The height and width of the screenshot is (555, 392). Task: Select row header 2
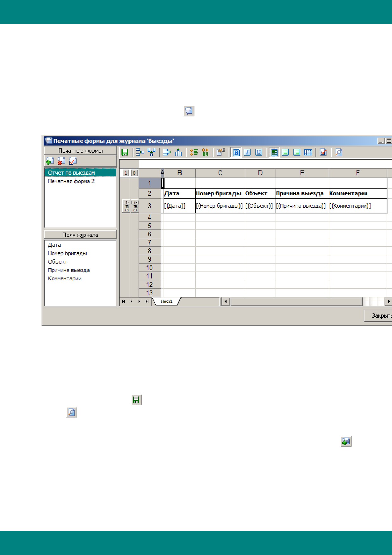pos(150,193)
